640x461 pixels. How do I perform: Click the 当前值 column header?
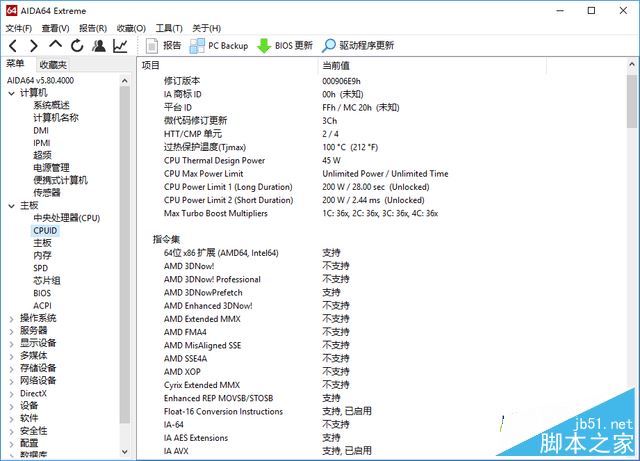pos(432,66)
